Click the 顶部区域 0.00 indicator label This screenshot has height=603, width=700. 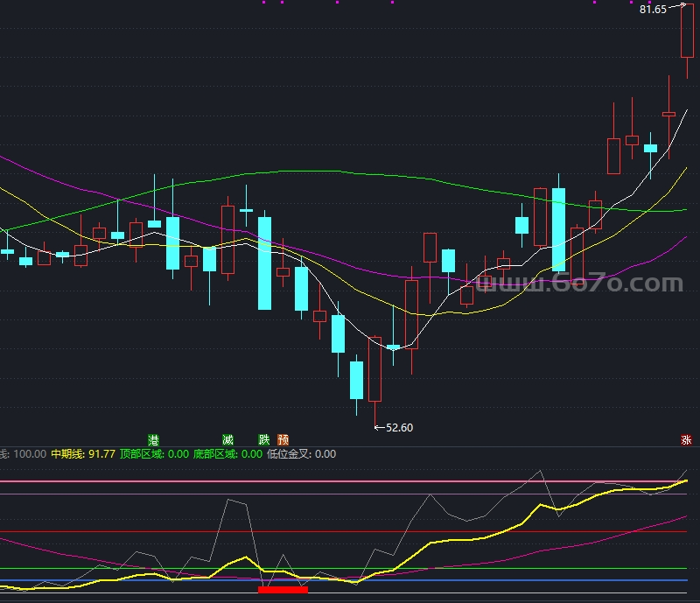click(x=155, y=454)
